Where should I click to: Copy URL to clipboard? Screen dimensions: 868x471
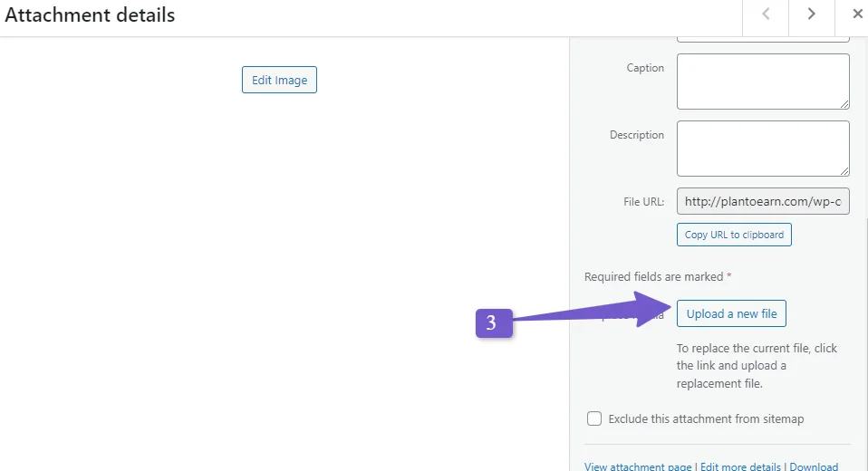(x=734, y=235)
